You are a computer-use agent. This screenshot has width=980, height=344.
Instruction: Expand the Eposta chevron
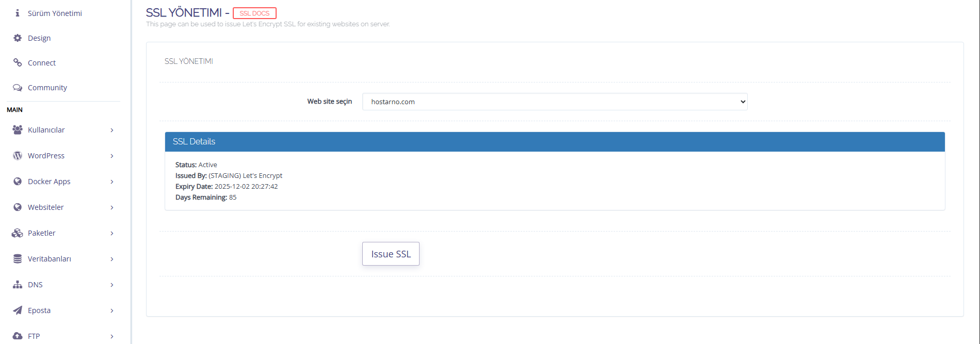(x=112, y=310)
